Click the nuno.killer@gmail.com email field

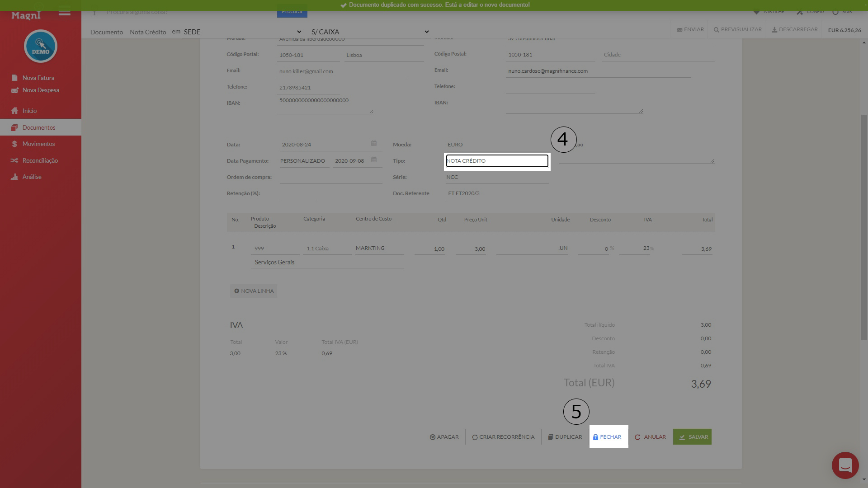tap(342, 71)
